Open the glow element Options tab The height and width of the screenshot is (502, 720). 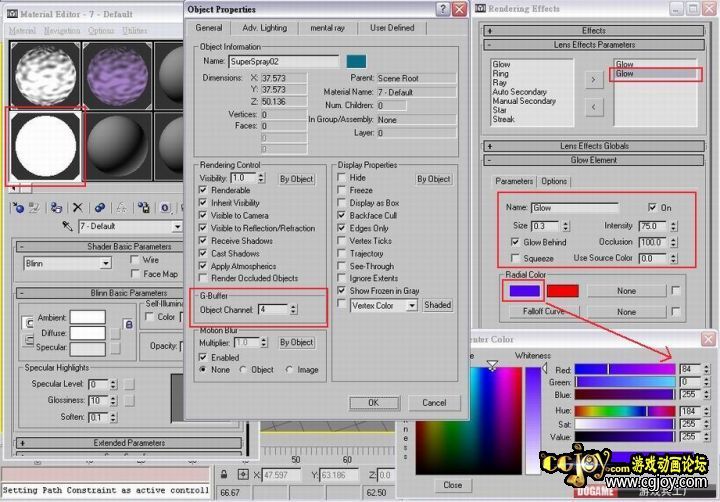click(554, 181)
